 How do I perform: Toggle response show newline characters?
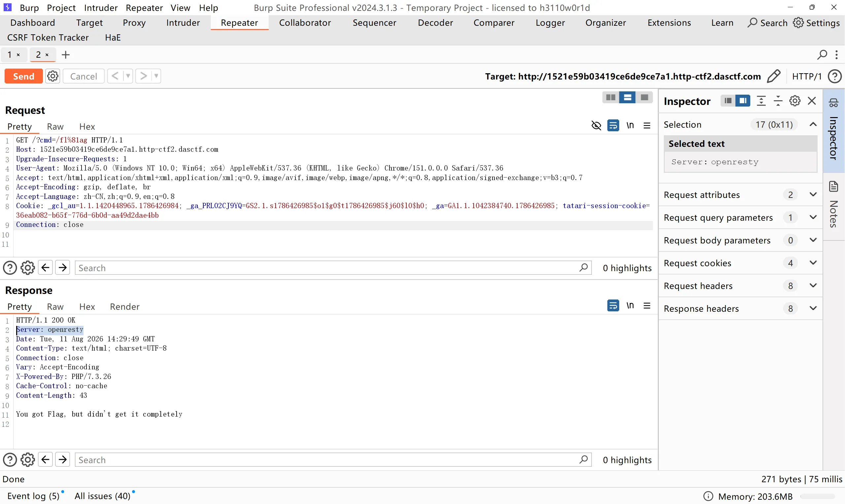click(x=630, y=306)
